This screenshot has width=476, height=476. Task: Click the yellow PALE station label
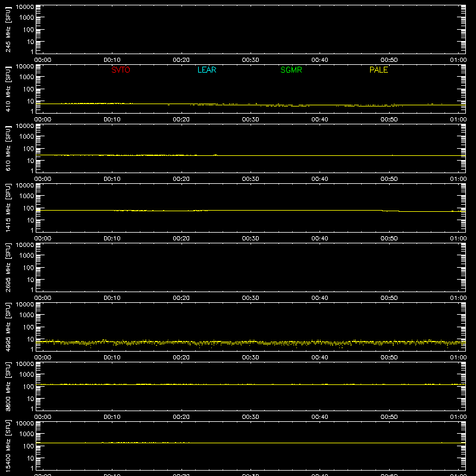[378, 70]
